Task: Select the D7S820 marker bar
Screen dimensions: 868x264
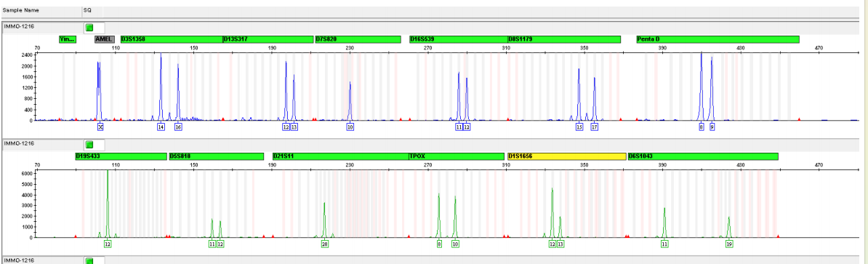Action: pyautogui.click(x=358, y=39)
